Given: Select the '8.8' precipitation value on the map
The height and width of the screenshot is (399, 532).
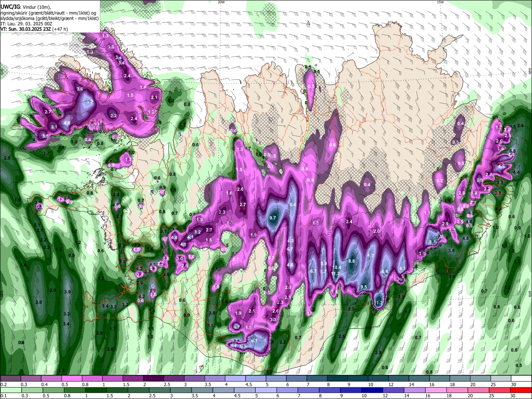Looking at the screenshot, I should (x=351, y=261).
